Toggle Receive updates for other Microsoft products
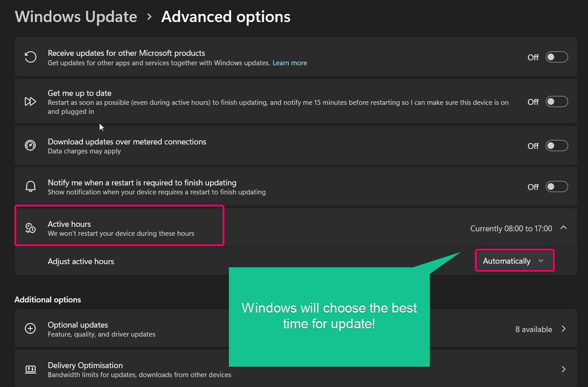The width and height of the screenshot is (588, 387). point(556,57)
